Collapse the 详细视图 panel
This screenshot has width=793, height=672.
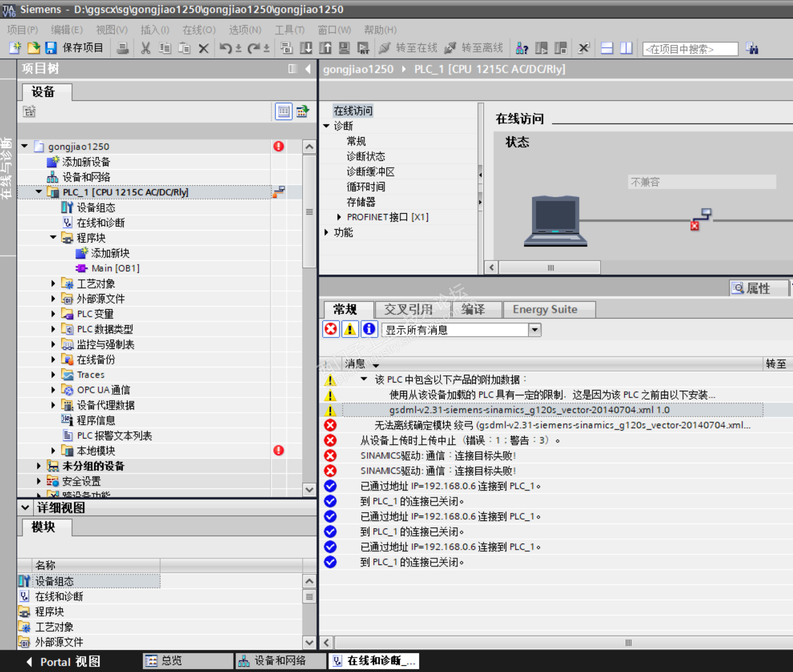[x=25, y=508]
